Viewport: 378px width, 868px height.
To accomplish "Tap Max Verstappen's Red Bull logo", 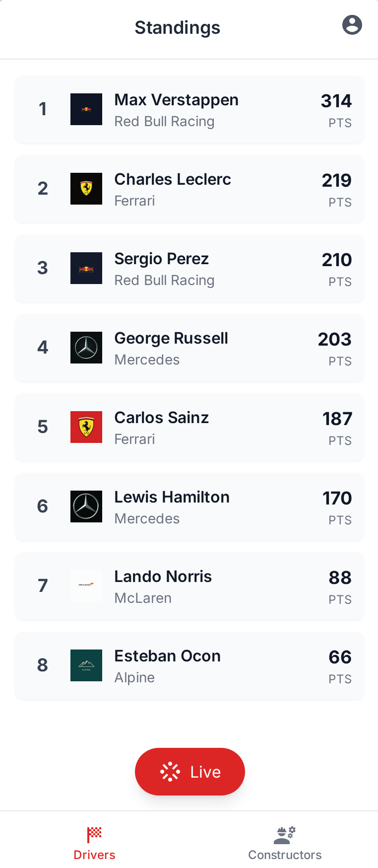I will click(x=86, y=109).
